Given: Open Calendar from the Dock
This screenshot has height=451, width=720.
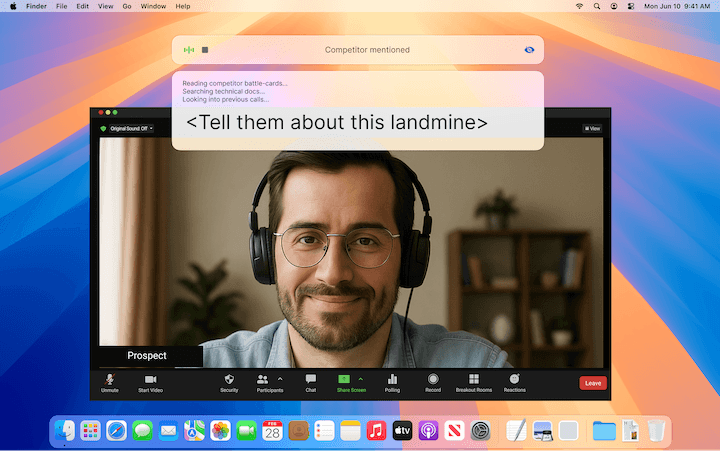Looking at the screenshot, I should [272, 431].
